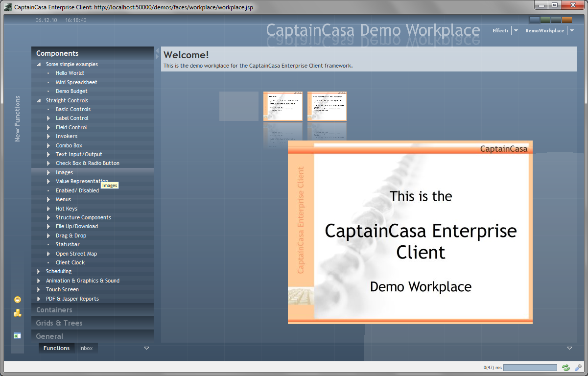Image resolution: width=588 pixels, height=376 pixels.
Task: Collapse the Straight Controls tree node
Action: [39, 100]
